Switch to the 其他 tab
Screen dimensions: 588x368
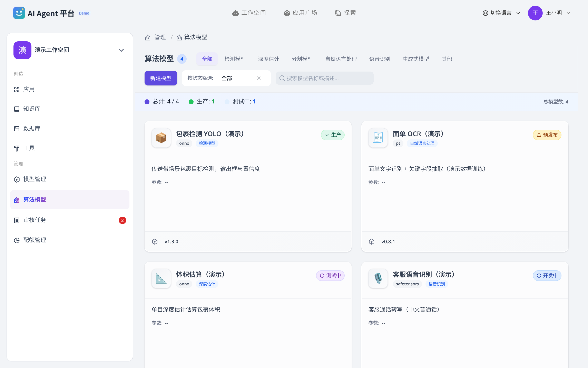tap(447, 59)
